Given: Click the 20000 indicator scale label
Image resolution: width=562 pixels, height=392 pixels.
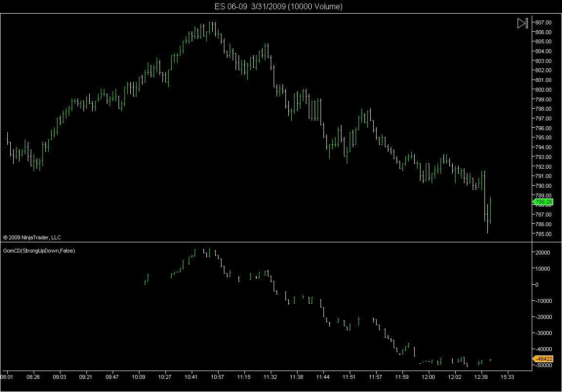Looking at the screenshot, I should [542, 253].
